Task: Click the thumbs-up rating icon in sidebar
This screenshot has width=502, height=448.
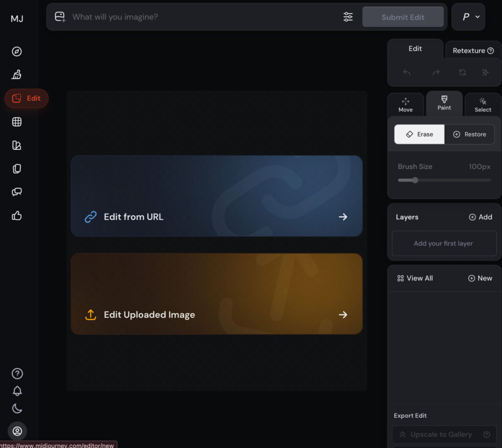Action: (x=17, y=216)
